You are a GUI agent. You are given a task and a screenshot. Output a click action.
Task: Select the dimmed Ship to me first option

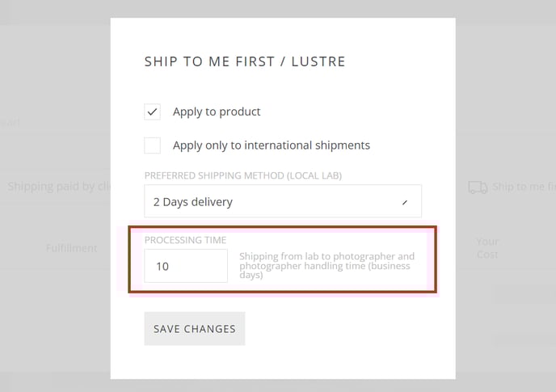click(524, 187)
